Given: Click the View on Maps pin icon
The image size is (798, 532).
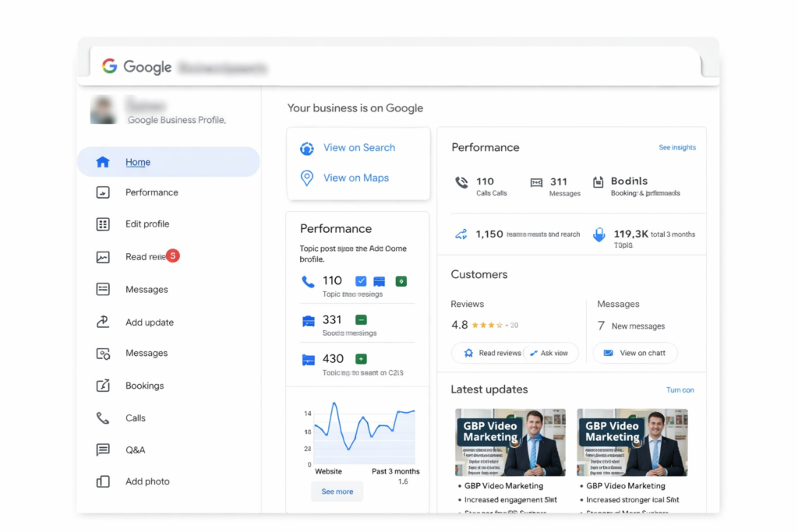Looking at the screenshot, I should pos(307,178).
